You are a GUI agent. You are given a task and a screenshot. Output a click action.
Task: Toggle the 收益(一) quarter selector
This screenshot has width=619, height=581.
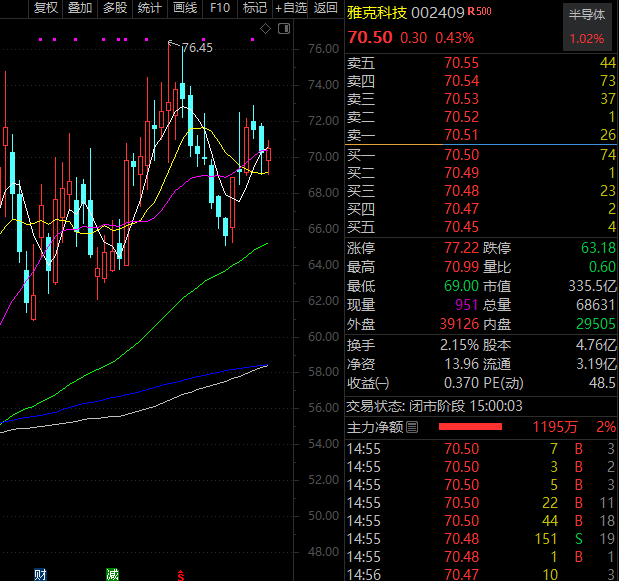(x=367, y=384)
